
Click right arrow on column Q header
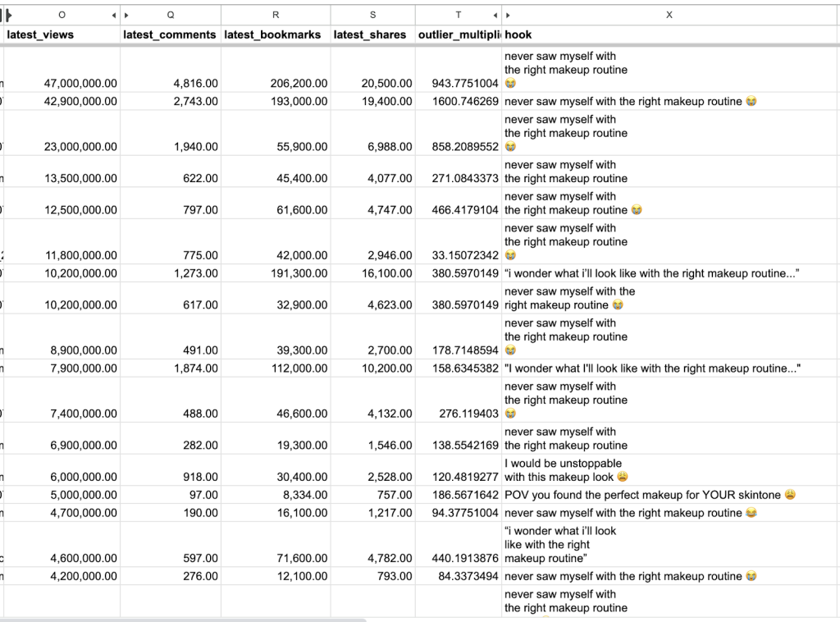(126, 15)
